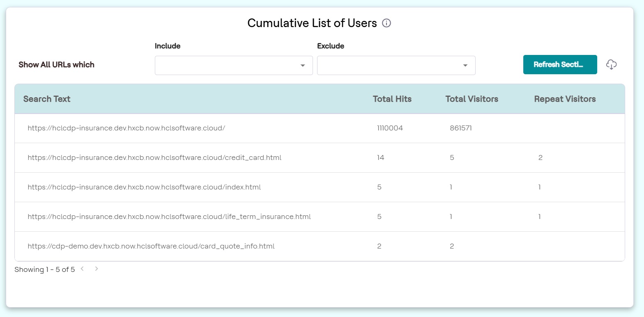Sort by Total Hits column header

pyautogui.click(x=392, y=99)
